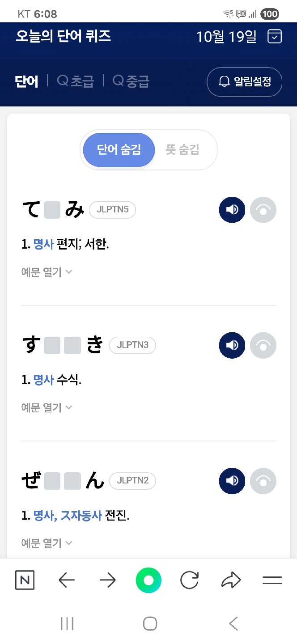This screenshot has width=297, height=644.
Task: Play audio for the てみ word
Action: coord(232,209)
